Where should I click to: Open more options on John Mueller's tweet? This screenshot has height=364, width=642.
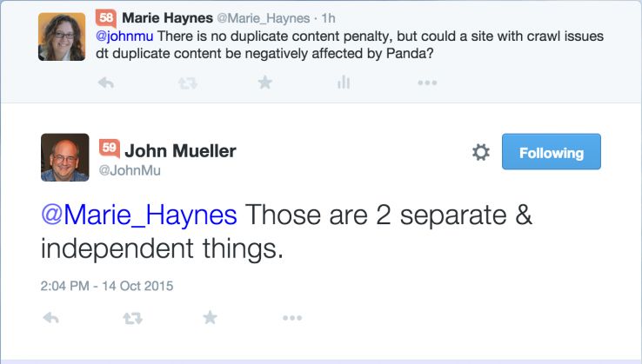[x=291, y=318]
